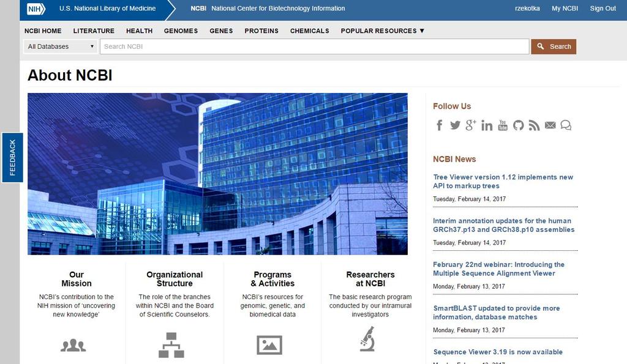Open the Genes menu

pos(221,31)
